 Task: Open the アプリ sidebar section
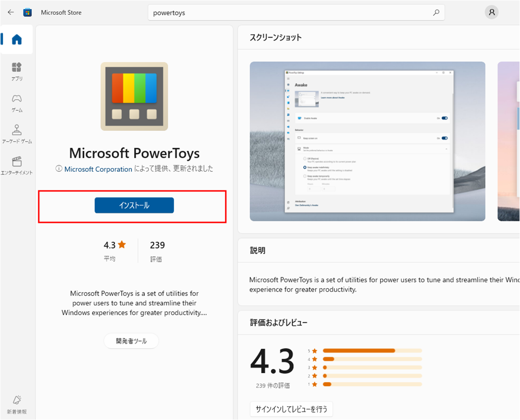point(17,71)
